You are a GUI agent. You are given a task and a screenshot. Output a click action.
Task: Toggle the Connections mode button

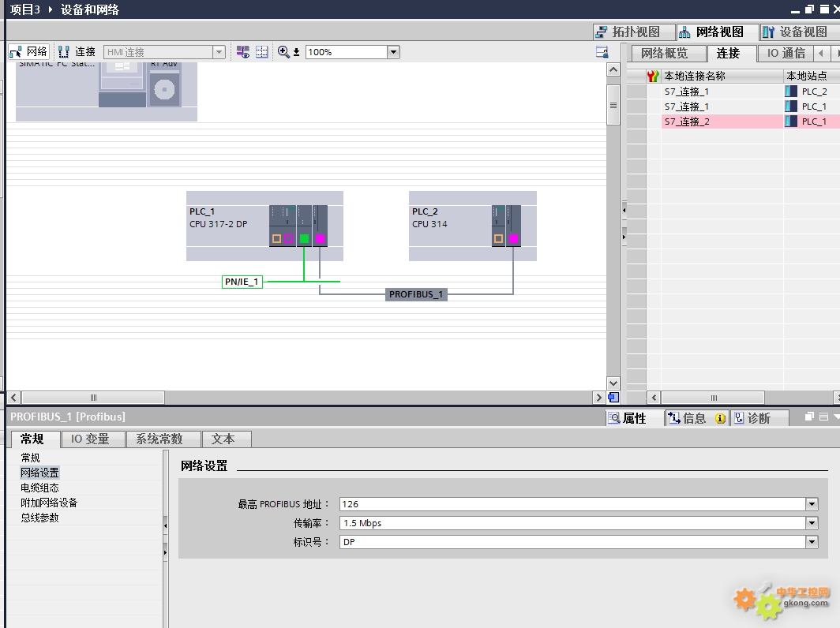tap(77, 52)
